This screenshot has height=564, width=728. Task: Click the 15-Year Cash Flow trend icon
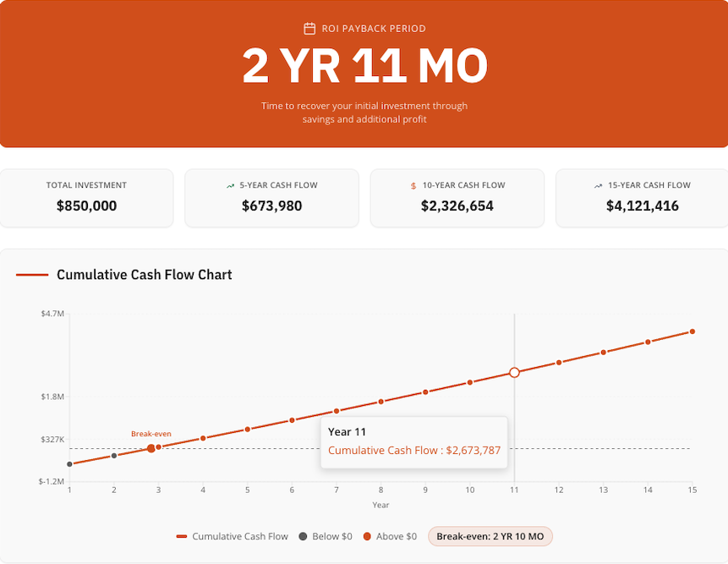pos(598,185)
